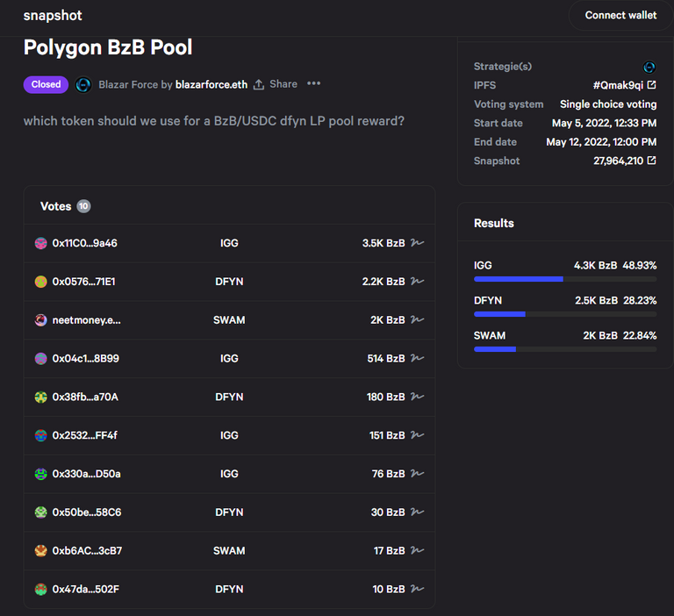The image size is (674, 616).
Task: Click the avatar of voter 0x2532...FF4f
Action: pyautogui.click(x=41, y=435)
